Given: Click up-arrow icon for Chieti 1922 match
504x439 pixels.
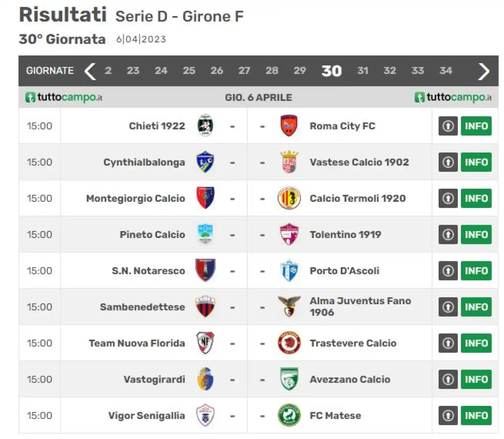Looking at the screenshot, I should (448, 126).
